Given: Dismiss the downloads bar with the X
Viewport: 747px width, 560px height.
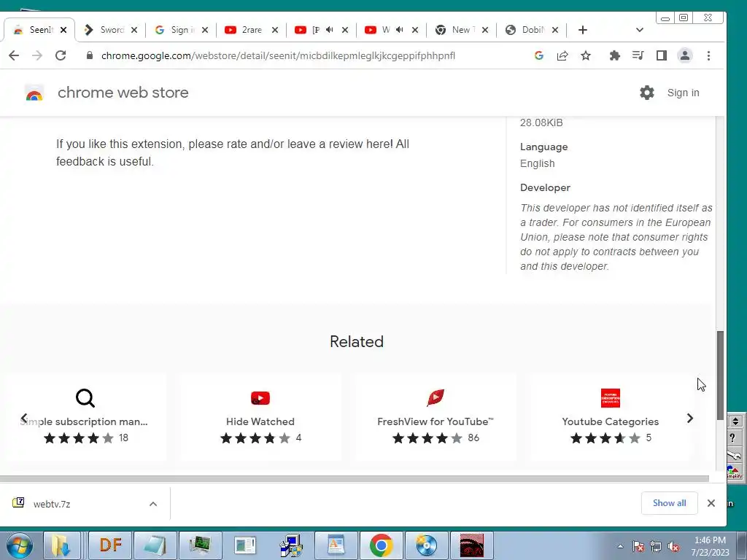Looking at the screenshot, I should tap(711, 503).
